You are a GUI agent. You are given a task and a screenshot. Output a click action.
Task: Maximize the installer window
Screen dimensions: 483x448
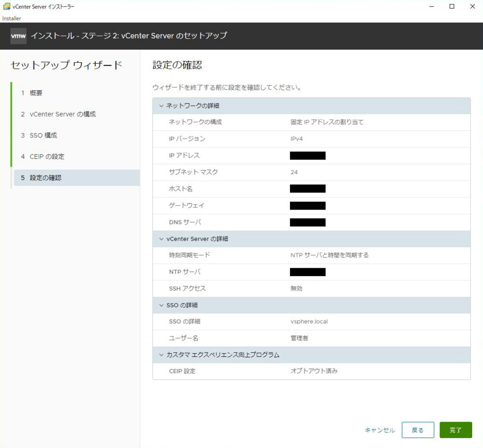(452, 7)
